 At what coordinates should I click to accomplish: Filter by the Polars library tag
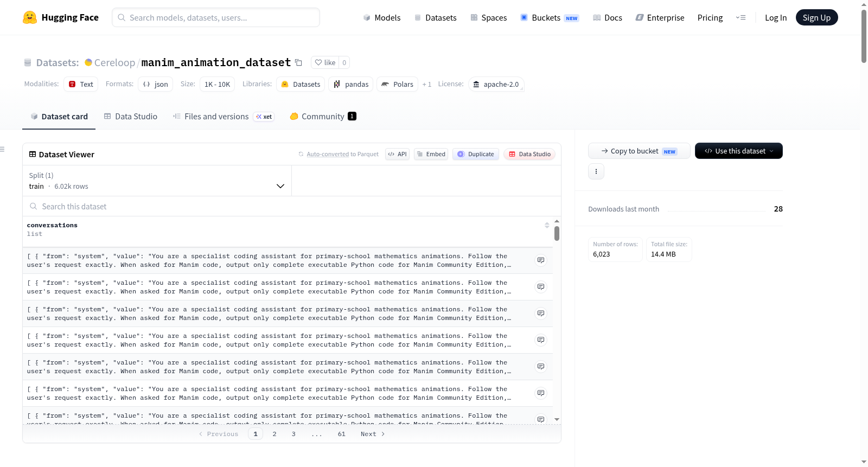tap(397, 84)
